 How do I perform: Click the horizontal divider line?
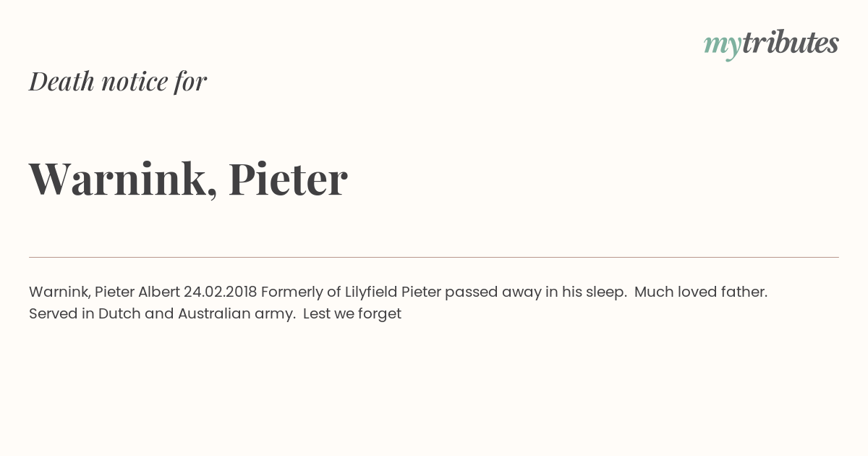[434, 257]
